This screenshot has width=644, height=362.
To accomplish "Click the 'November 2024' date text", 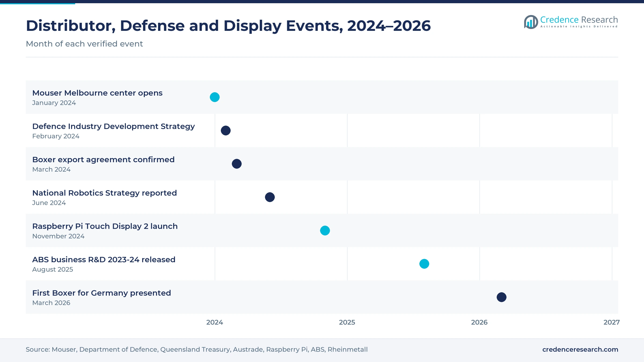I will (x=58, y=236).
